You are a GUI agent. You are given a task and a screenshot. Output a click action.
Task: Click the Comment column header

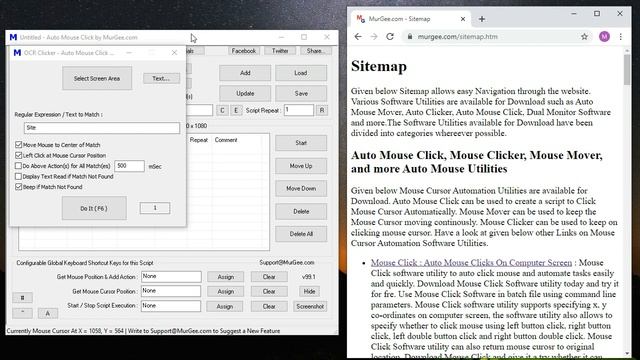226,140
